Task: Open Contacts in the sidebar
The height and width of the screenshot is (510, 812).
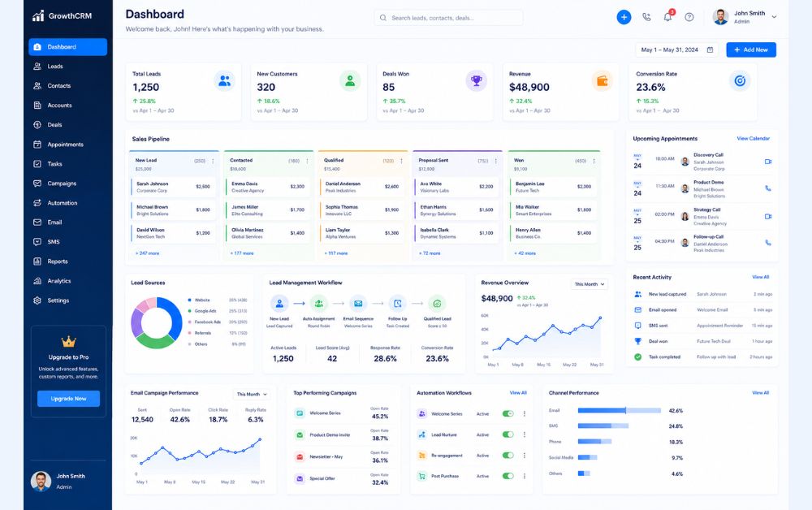Action: (x=68, y=86)
